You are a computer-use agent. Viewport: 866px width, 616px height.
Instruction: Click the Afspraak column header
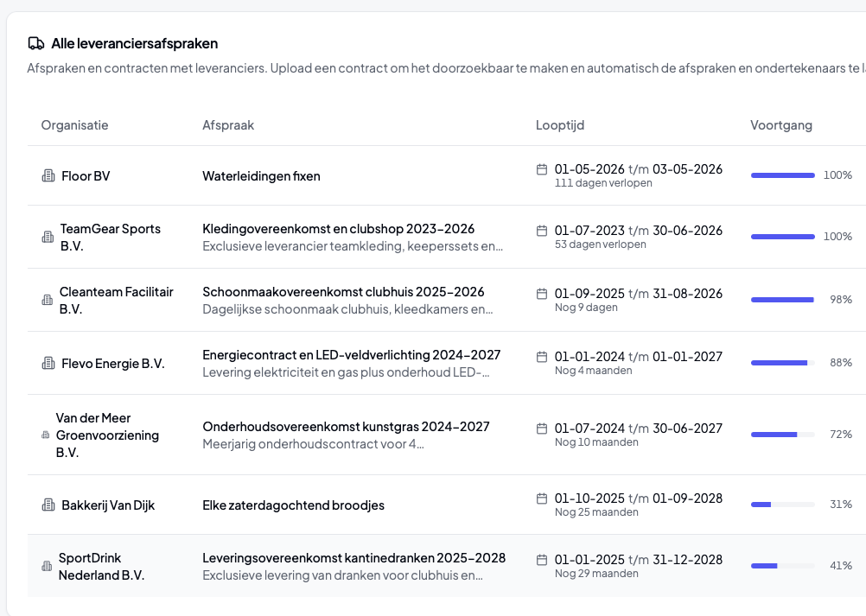pos(228,124)
